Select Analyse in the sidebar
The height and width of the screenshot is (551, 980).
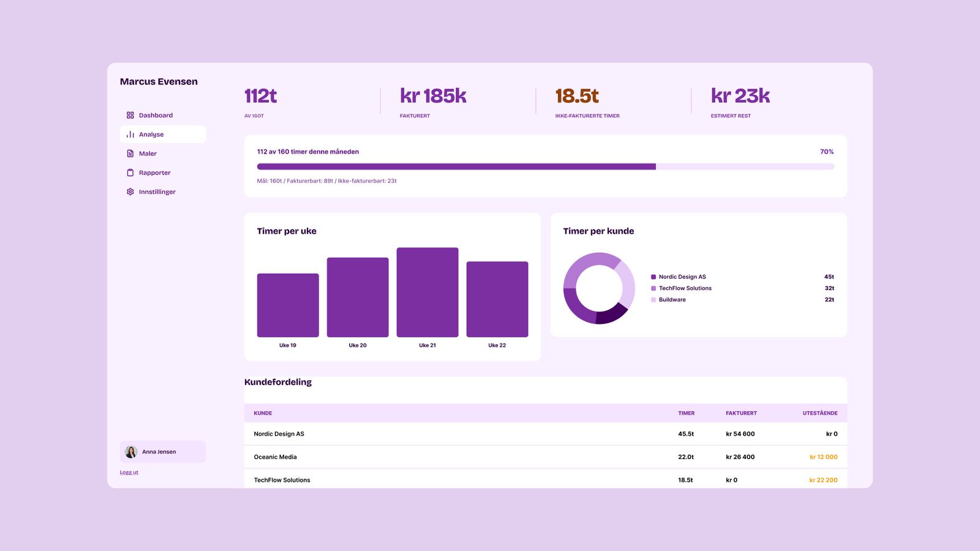pos(163,134)
